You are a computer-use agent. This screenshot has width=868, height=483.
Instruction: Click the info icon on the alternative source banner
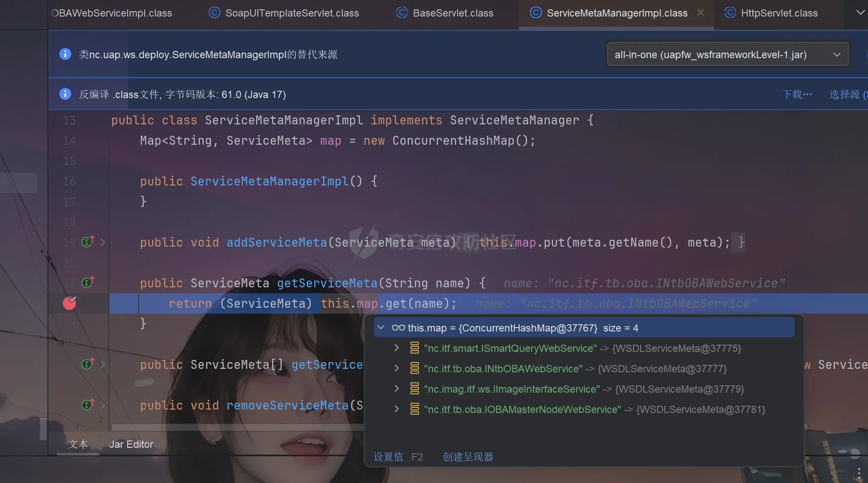[x=65, y=54]
